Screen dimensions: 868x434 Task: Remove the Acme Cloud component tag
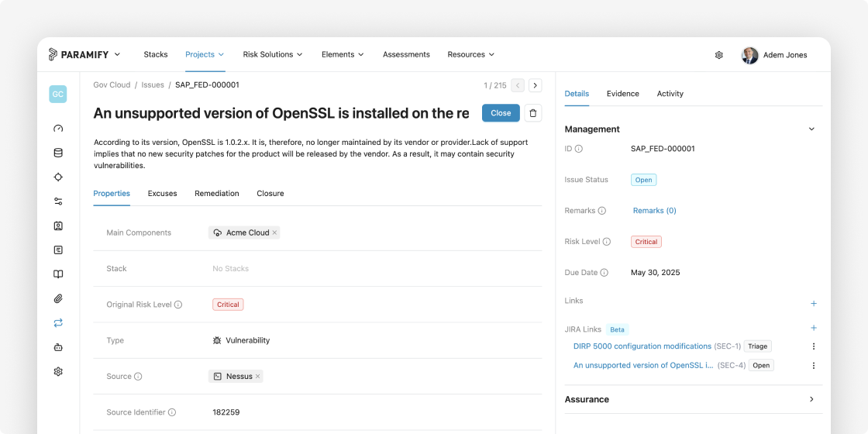274,233
